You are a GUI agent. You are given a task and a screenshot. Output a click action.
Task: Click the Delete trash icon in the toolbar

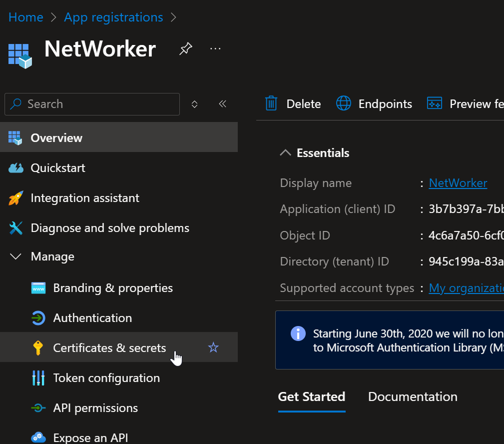tap(271, 103)
